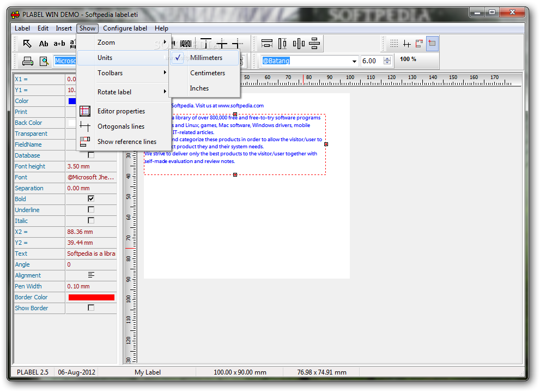Viewport: 540px width, 392px height.
Task: Select Millimeters checked unit option
Action: click(x=204, y=58)
